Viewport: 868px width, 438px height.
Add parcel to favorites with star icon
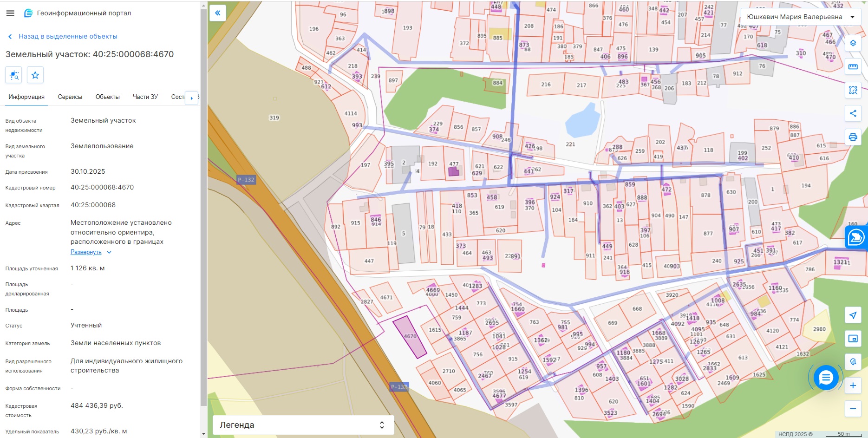coord(35,75)
